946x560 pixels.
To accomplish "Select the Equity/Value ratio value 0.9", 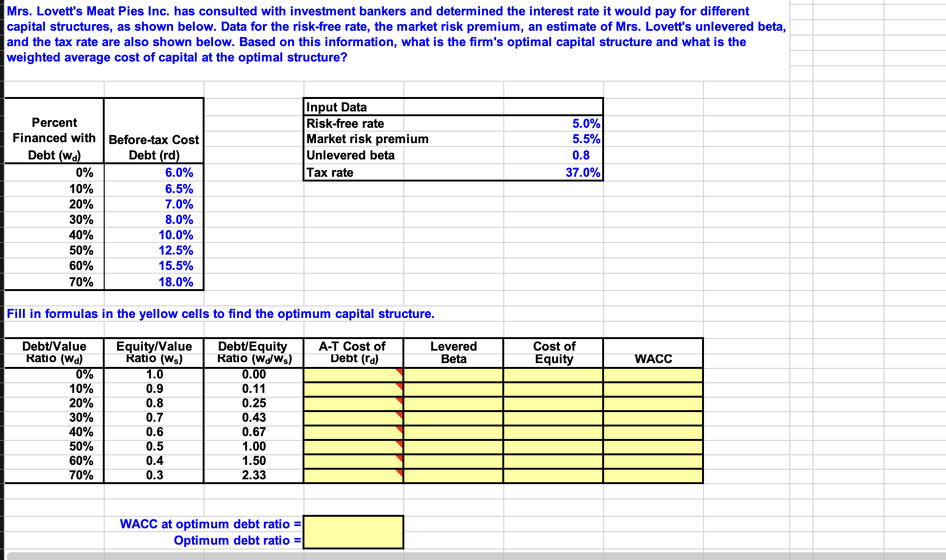I will (x=154, y=389).
